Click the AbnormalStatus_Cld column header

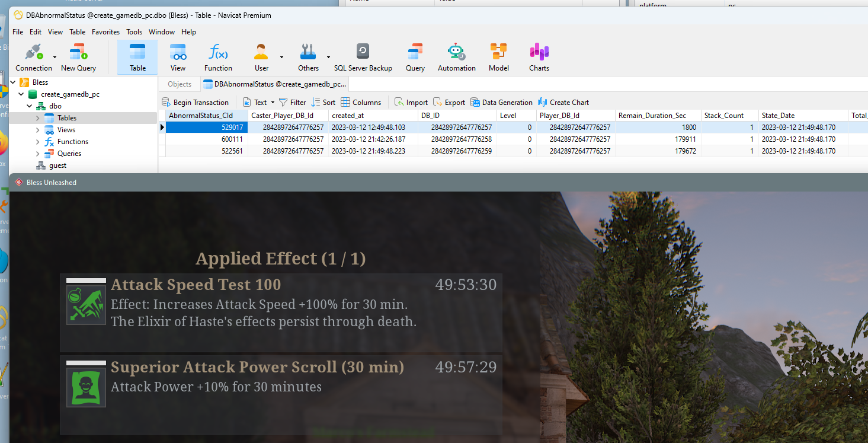pyautogui.click(x=206, y=116)
